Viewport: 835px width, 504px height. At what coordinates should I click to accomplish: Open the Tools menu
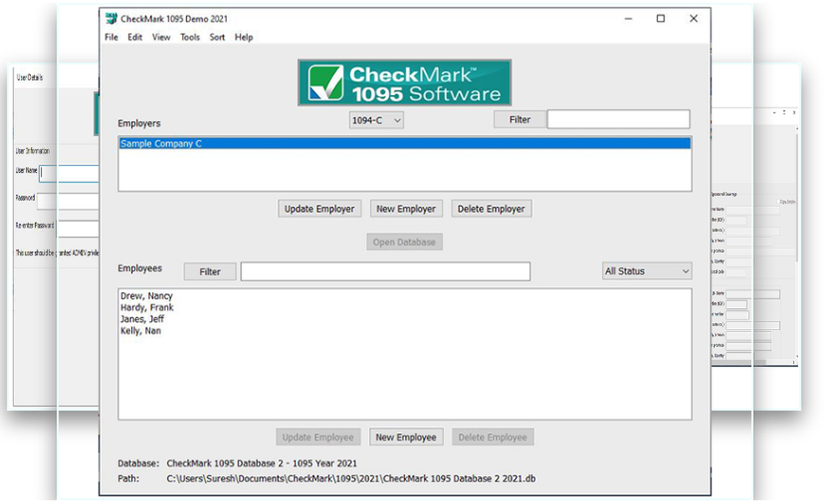[190, 38]
